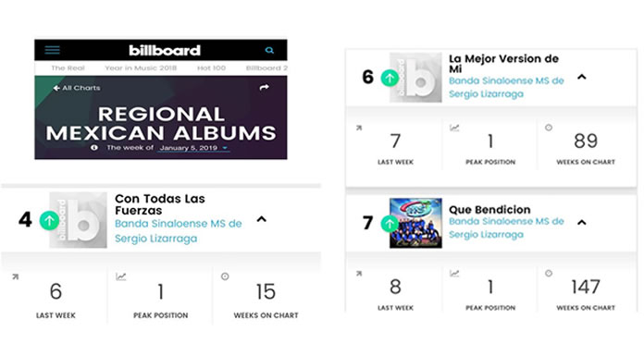Click the Que Bendicion album cover

click(415, 223)
